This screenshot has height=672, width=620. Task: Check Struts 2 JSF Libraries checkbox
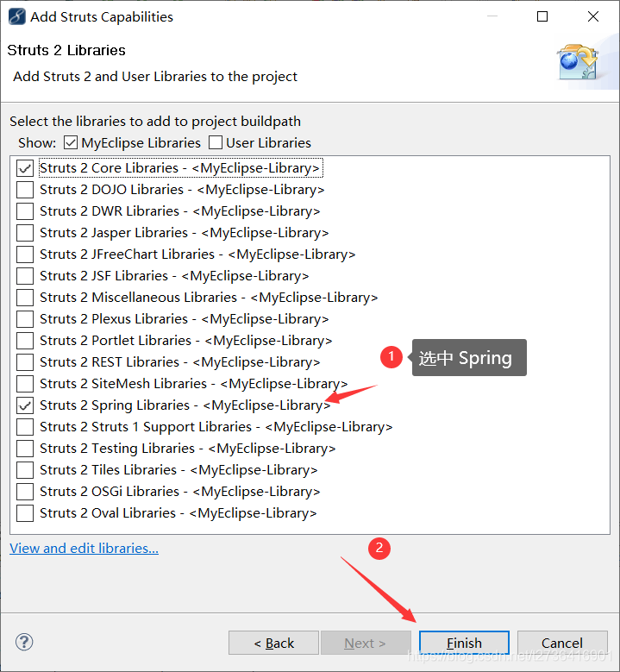pyautogui.click(x=25, y=276)
